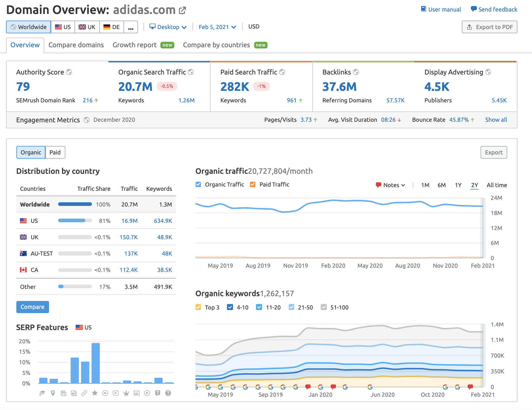Click the info globe next to Authority Score
Viewport: 532px width, 410px height.
pos(69,72)
